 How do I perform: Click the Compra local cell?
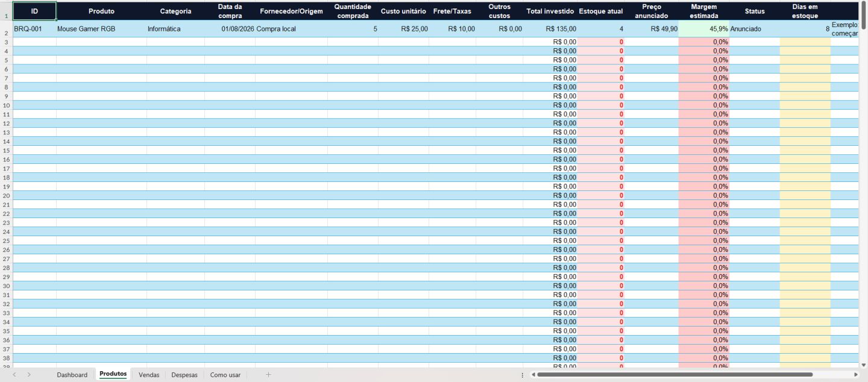coord(291,29)
